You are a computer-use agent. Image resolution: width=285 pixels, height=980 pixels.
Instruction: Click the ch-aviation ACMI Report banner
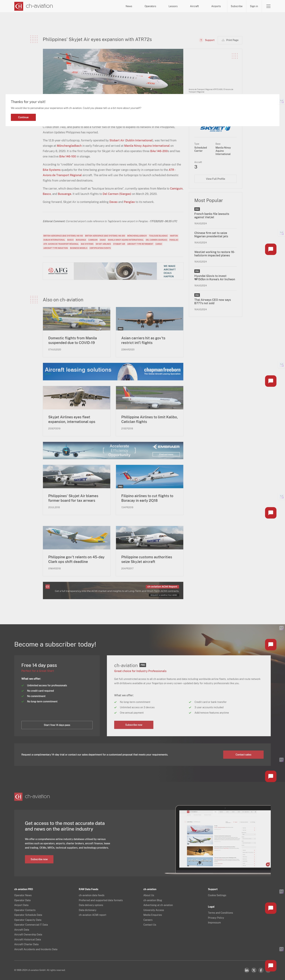pyautogui.click(x=113, y=590)
